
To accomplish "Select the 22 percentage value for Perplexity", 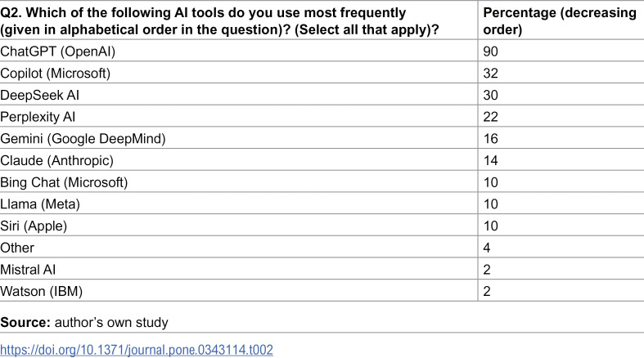I will point(490,117).
